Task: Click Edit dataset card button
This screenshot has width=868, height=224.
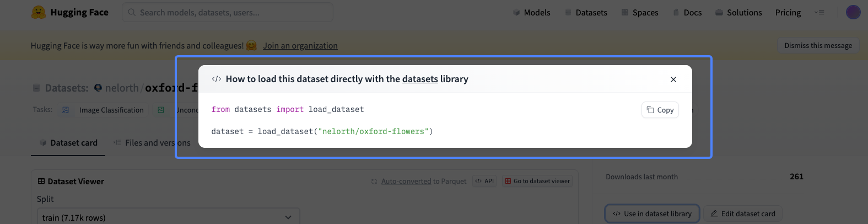Action: point(742,214)
